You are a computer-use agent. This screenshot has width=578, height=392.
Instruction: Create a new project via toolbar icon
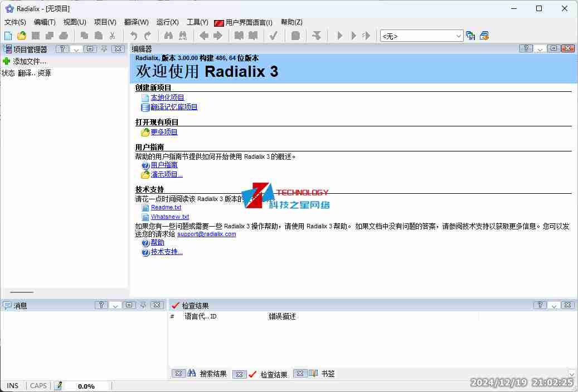pos(7,35)
